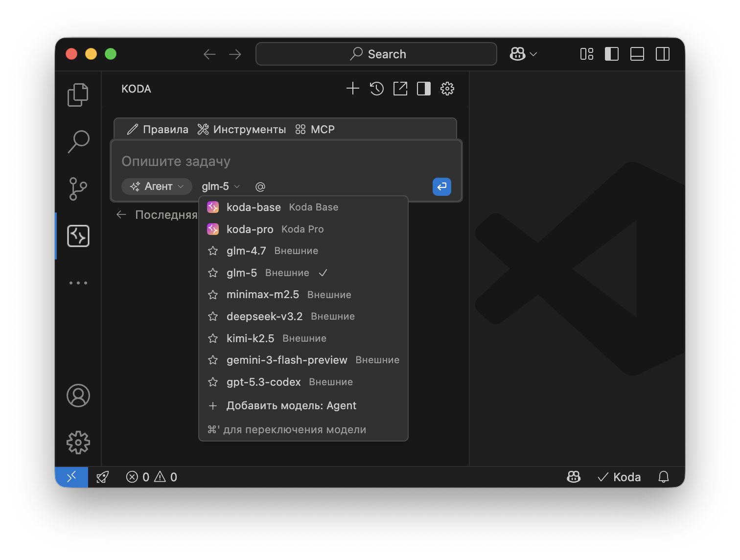Screen dimensions: 740x560
Task: Open Source Control view
Action: (x=78, y=189)
